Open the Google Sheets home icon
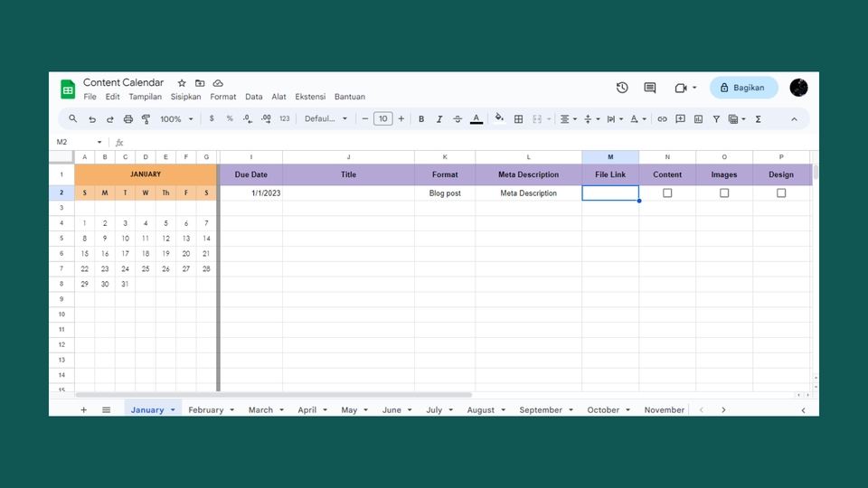The image size is (868, 488). tap(68, 89)
